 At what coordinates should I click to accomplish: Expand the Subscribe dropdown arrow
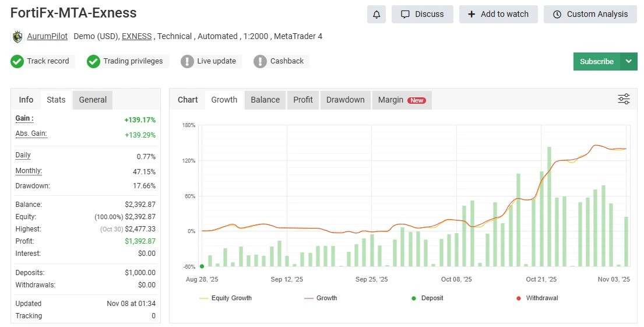(x=628, y=61)
